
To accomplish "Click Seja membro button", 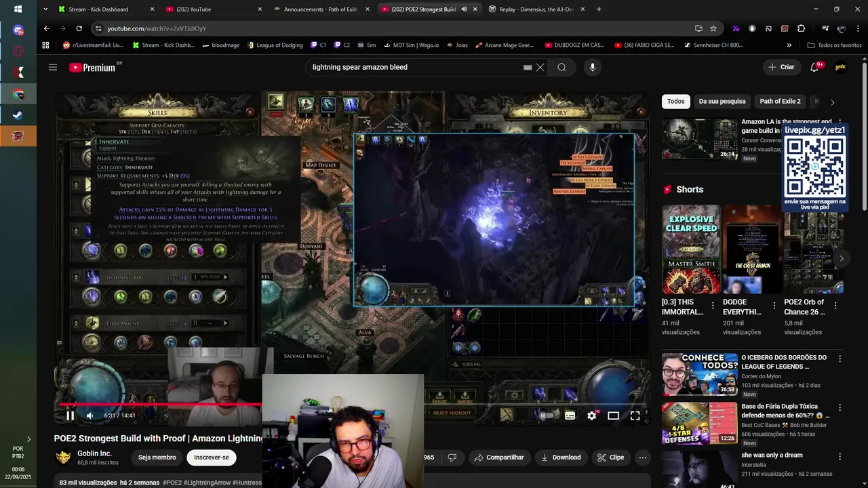I will (x=157, y=457).
